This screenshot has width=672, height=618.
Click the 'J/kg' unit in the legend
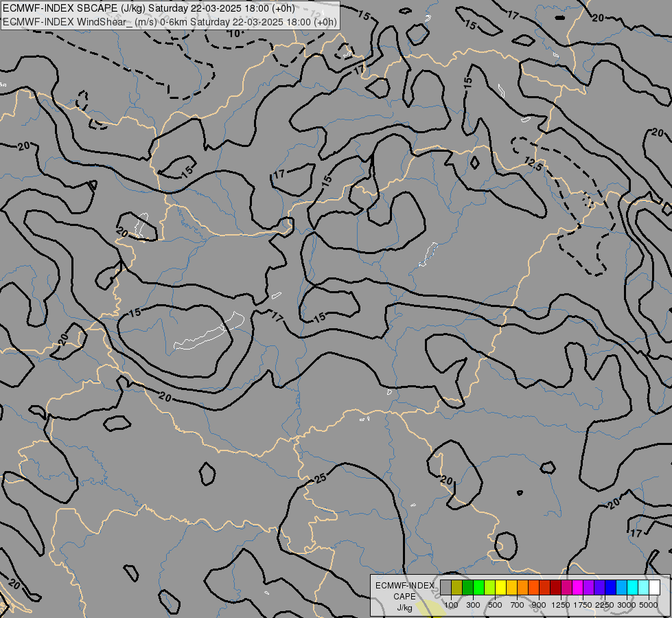[404, 608]
